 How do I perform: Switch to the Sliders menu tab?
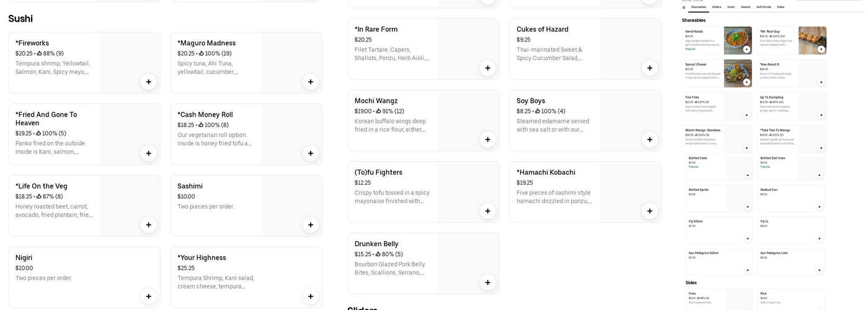[717, 7]
